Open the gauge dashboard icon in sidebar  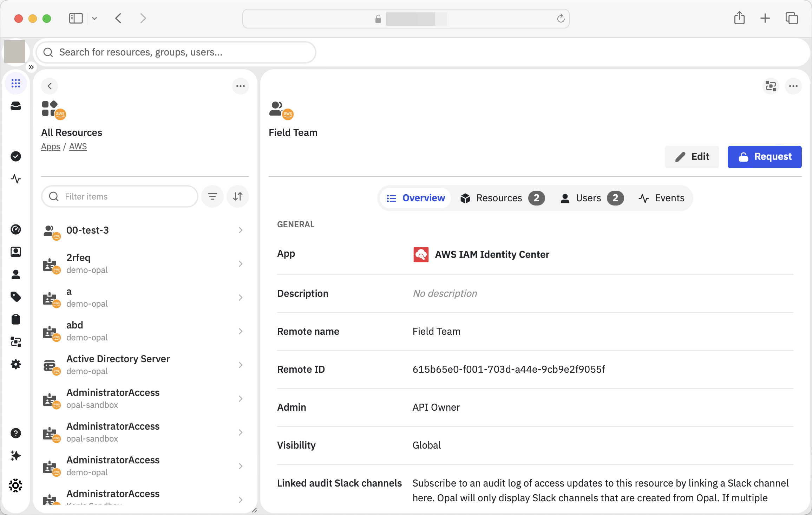click(x=16, y=229)
